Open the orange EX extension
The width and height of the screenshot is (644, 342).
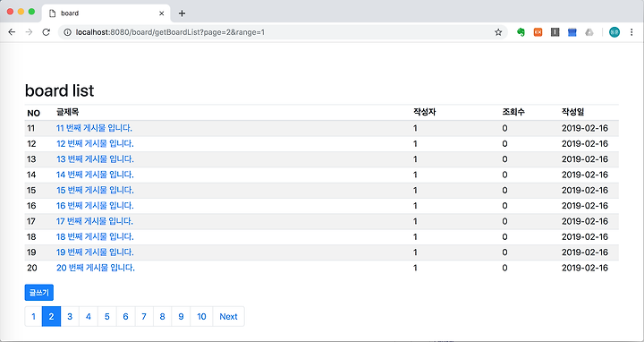click(x=538, y=32)
